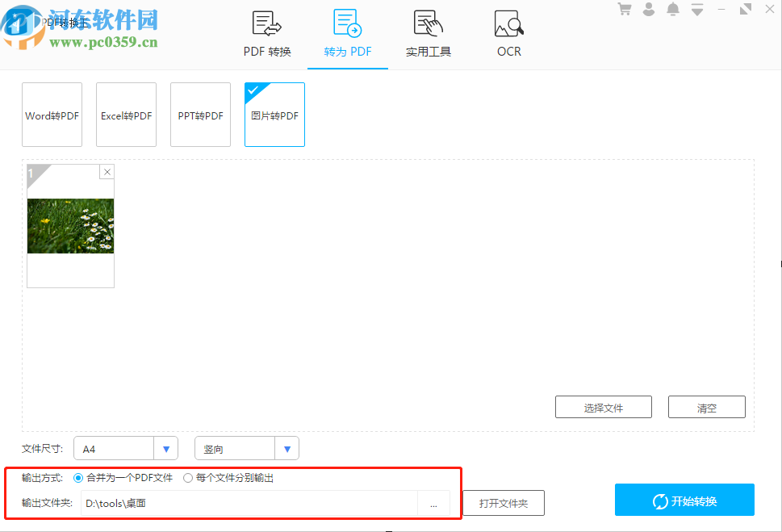
Task: Open the PDF 转换 tab icon
Action: pos(267,23)
